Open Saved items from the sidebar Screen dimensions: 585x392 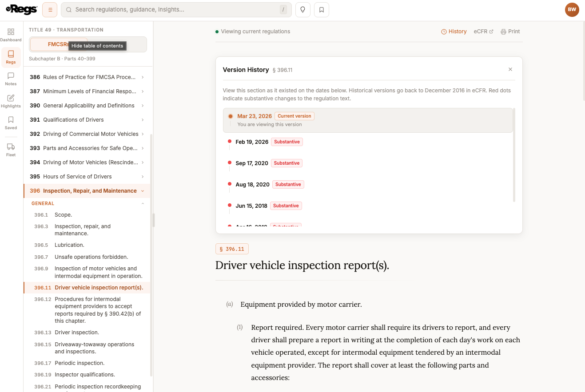(x=11, y=123)
